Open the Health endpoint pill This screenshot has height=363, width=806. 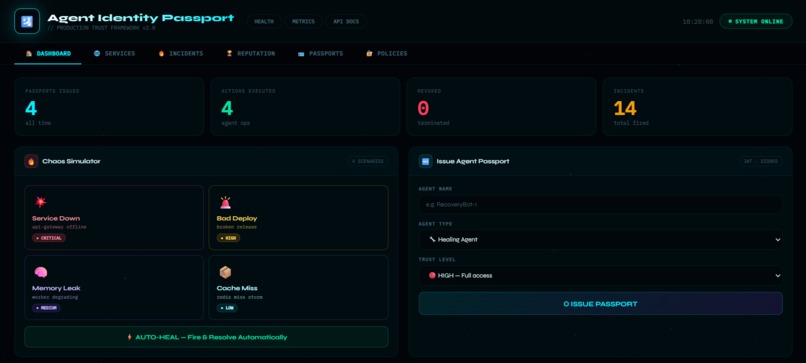[264, 22]
